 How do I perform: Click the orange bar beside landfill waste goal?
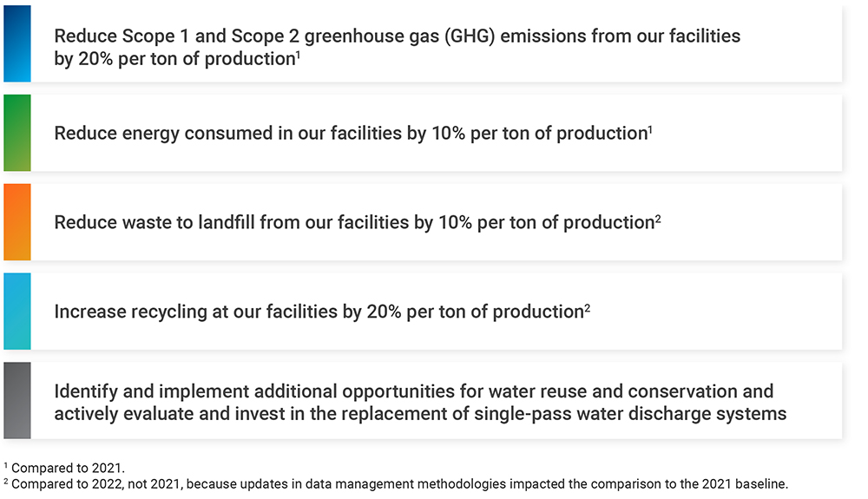tap(17, 222)
